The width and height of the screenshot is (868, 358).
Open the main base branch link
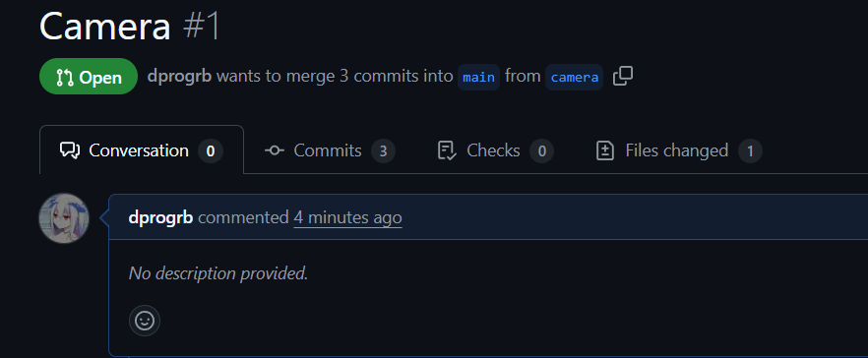[x=479, y=77]
